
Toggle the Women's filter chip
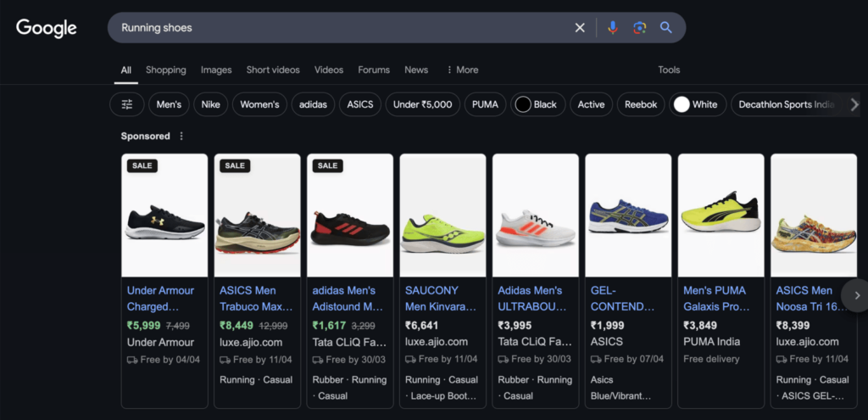[x=259, y=104]
